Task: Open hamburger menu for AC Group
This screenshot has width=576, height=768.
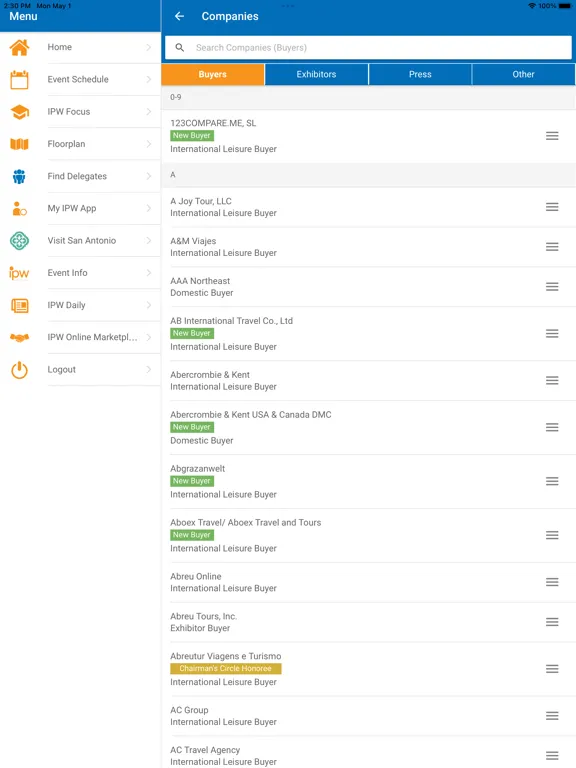Action: [552, 716]
